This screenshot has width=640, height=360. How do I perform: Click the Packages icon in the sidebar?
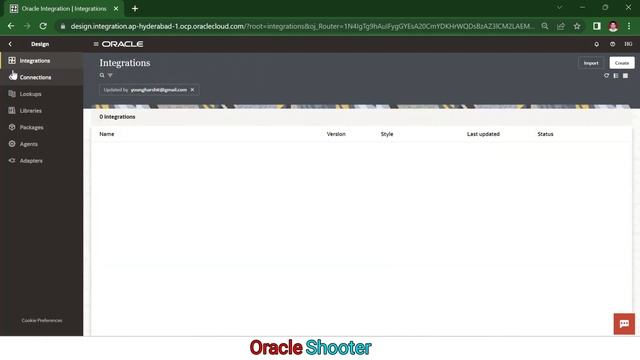coord(12,127)
